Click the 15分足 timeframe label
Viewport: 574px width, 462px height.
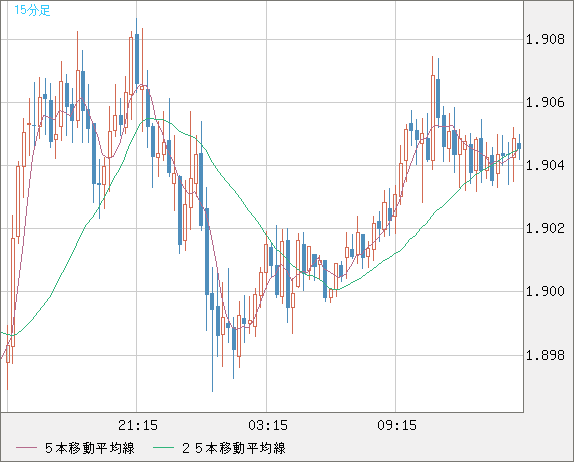click(x=32, y=10)
